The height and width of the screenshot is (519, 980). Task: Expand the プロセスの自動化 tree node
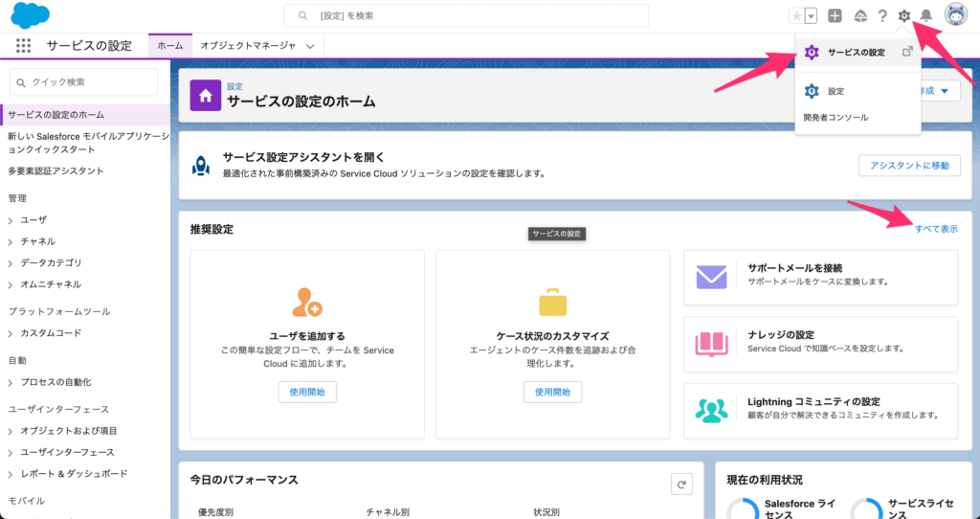click(x=10, y=383)
